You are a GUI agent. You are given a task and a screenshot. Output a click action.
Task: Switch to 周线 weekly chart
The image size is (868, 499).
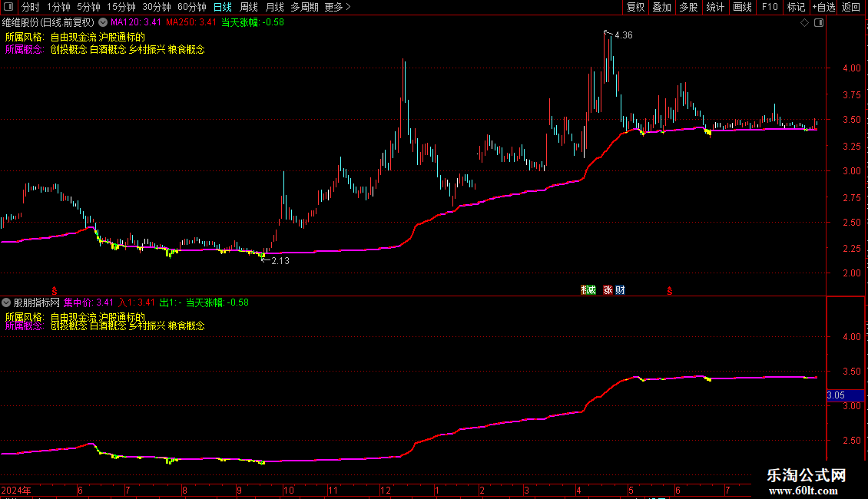click(249, 7)
